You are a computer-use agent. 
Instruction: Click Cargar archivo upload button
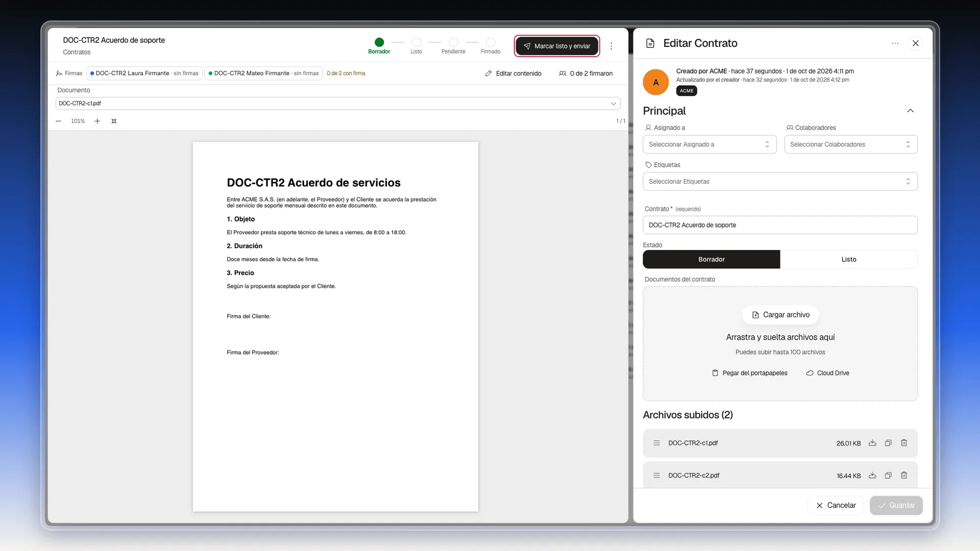[780, 315]
